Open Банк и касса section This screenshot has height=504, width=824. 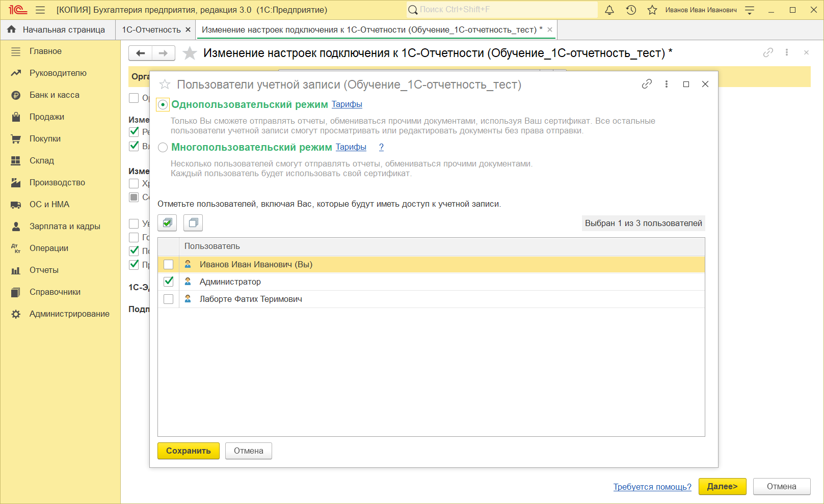(x=55, y=95)
